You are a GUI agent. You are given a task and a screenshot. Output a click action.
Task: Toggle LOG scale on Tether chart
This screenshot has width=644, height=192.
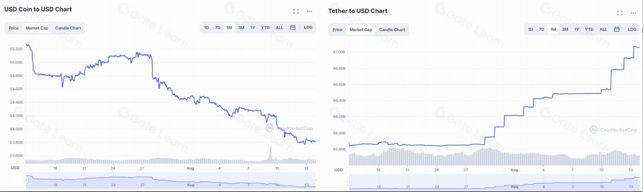click(x=632, y=29)
